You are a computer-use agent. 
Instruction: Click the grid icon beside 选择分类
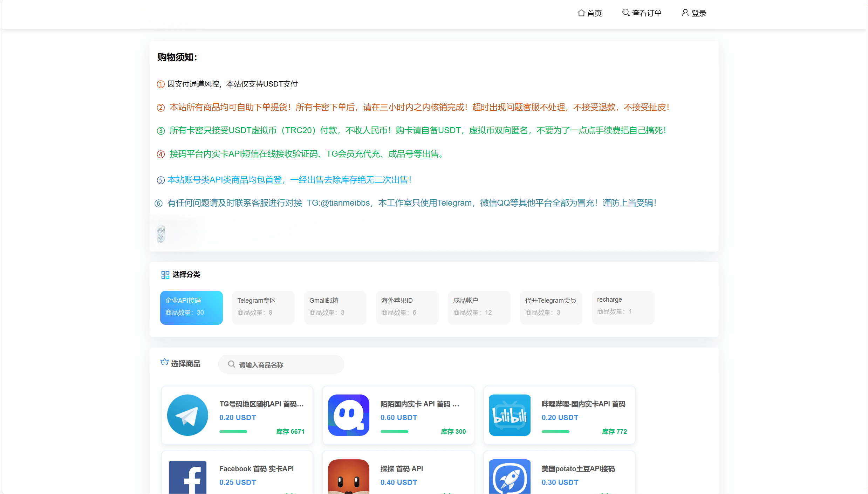(165, 275)
